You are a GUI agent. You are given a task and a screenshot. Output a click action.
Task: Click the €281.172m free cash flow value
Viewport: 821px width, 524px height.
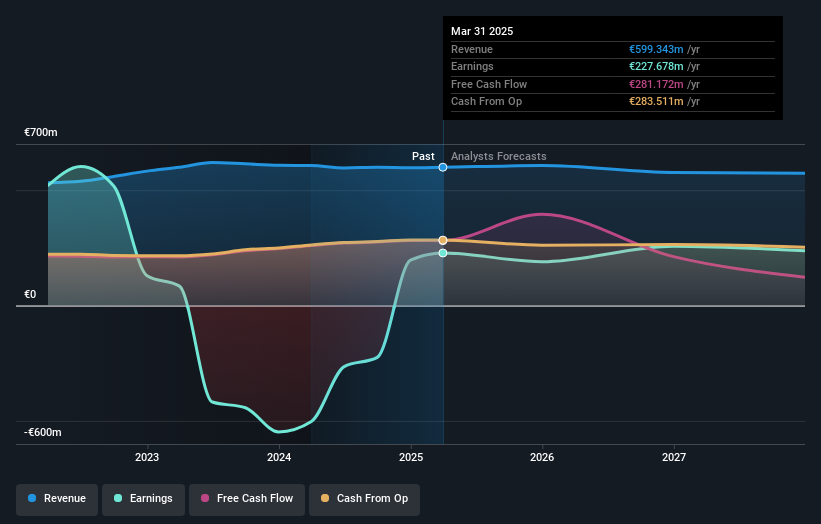click(x=656, y=84)
